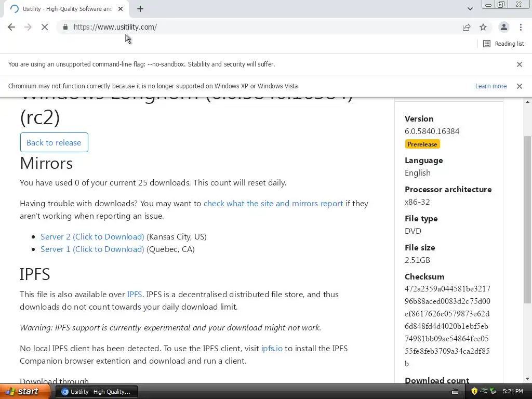Click version number 6.0.5840.16384
The width and height of the screenshot is (532, 399).
click(432, 131)
